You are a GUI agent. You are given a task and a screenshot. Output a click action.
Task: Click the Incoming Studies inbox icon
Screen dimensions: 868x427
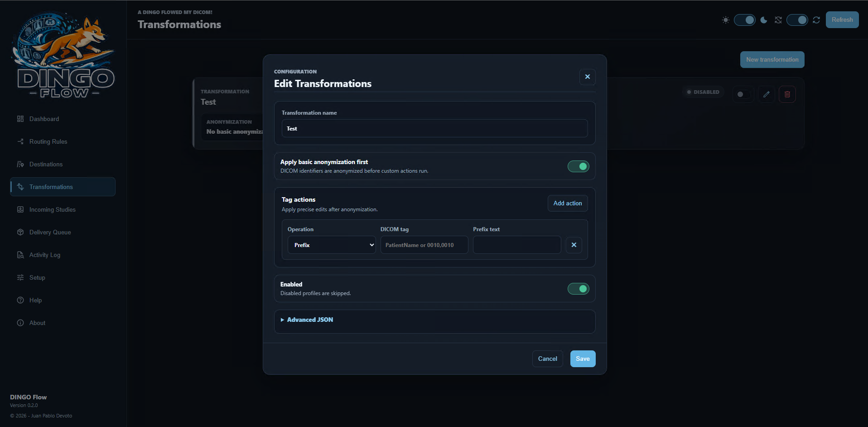[20, 209]
